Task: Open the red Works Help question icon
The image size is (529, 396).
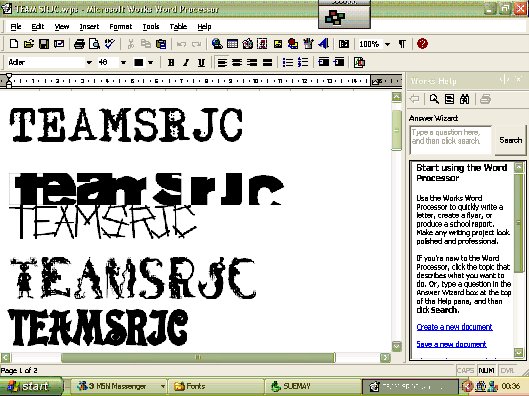Action: [422, 44]
